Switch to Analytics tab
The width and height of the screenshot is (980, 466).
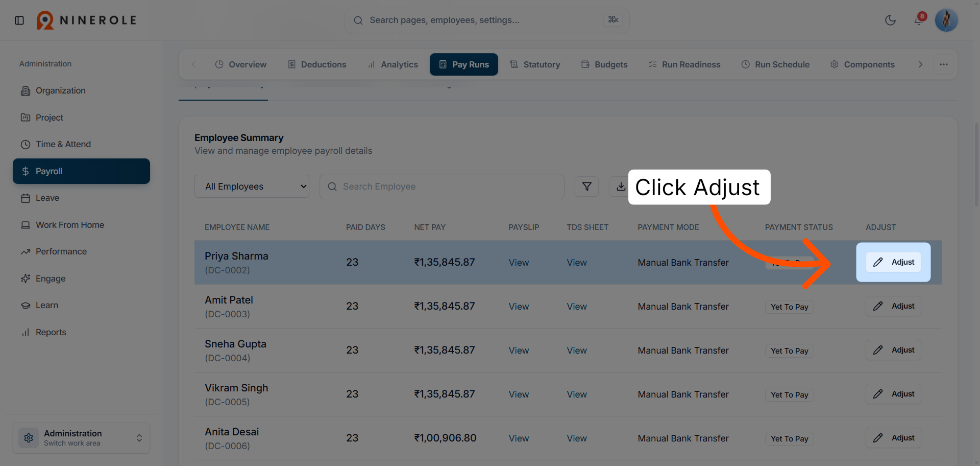[393, 64]
